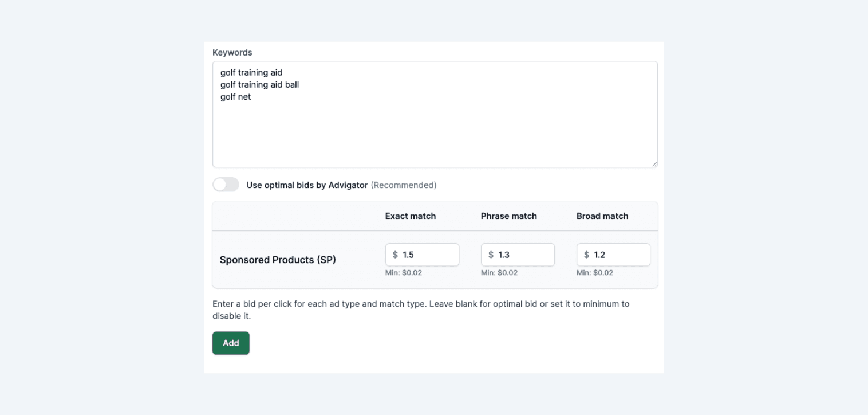Click 'Min: $0.02' under Exact match
The image size is (868, 415).
(x=404, y=273)
